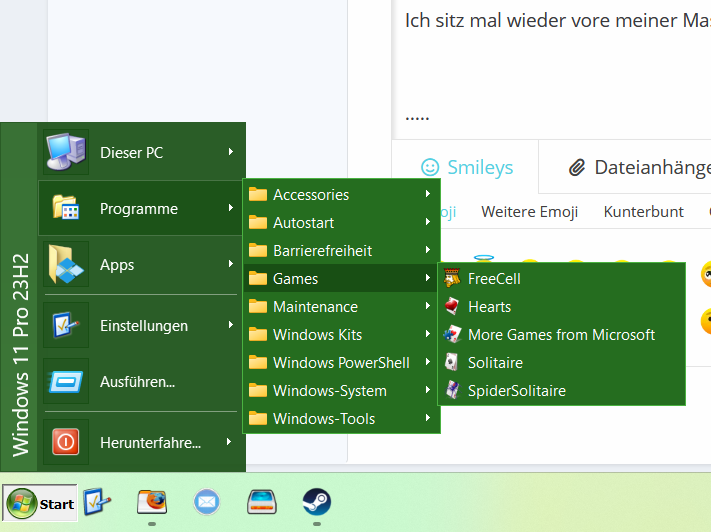711x532 pixels.
Task: Expand the Einstellungen submenu arrow
Action: tap(231, 324)
